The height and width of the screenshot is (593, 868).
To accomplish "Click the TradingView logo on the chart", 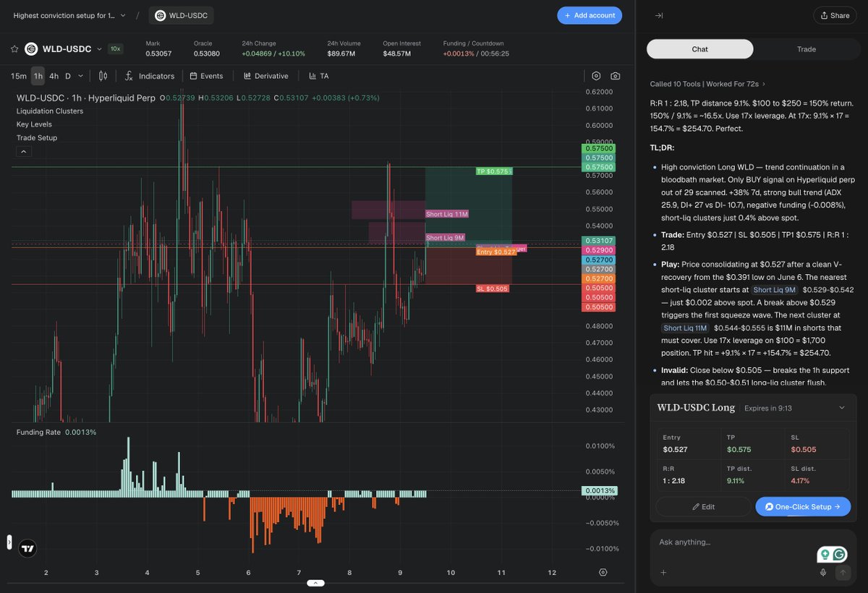I will click(x=27, y=548).
